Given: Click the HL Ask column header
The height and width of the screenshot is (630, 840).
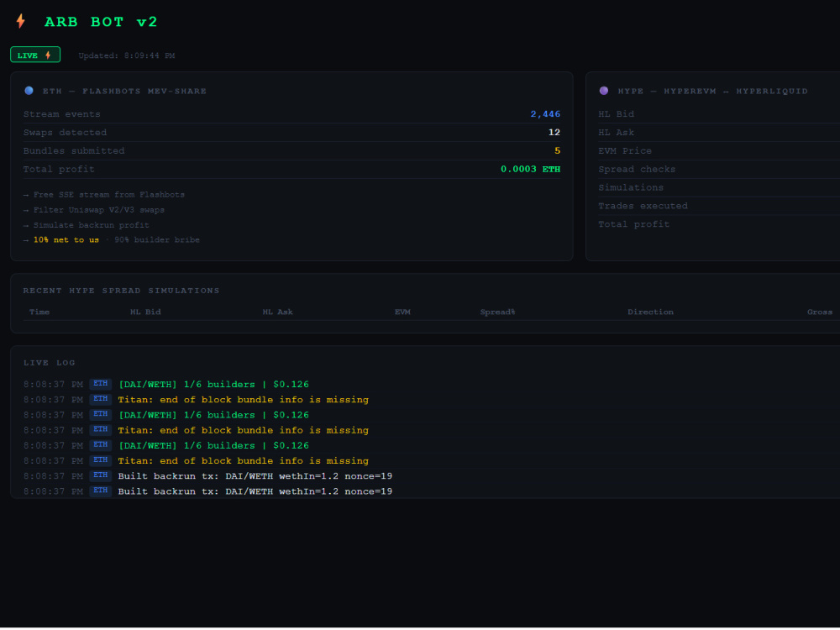Looking at the screenshot, I should click(277, 312).
